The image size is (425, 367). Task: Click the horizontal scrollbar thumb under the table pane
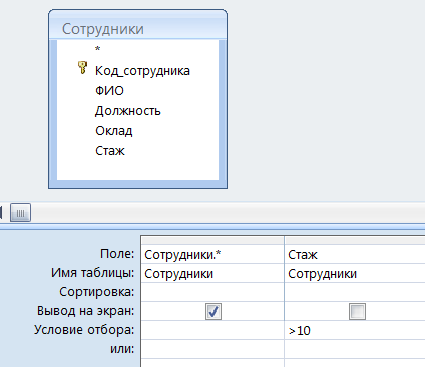click(x=21, y=213)
